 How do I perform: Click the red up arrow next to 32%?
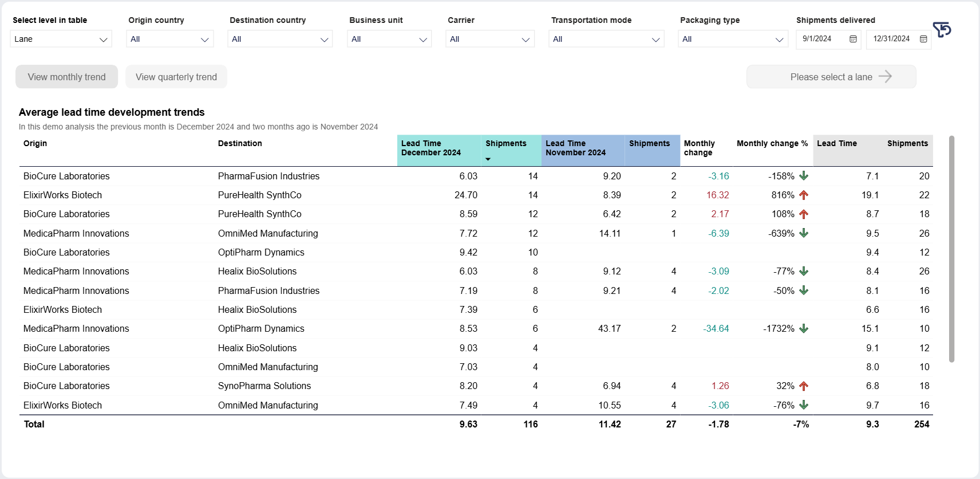[804, 386]
